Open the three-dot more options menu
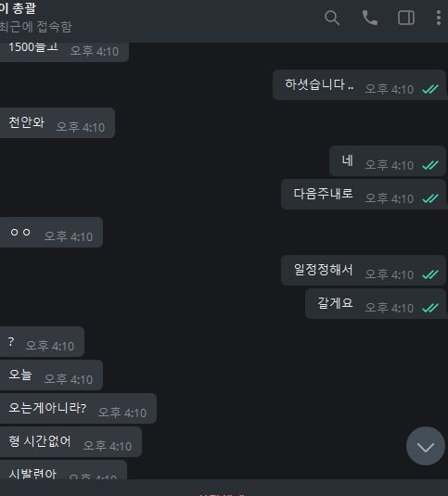 (x=439, y=18)
